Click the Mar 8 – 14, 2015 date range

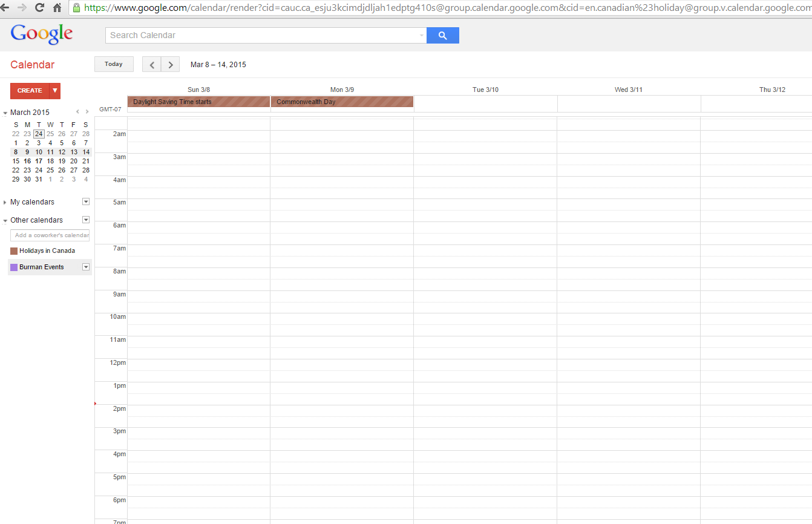click(218, 65)
